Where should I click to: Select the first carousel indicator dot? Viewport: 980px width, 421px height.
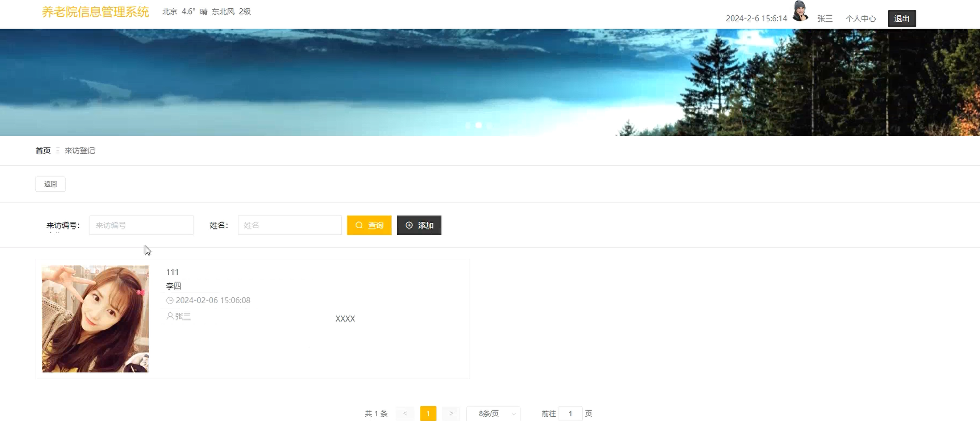pos(468,125)
